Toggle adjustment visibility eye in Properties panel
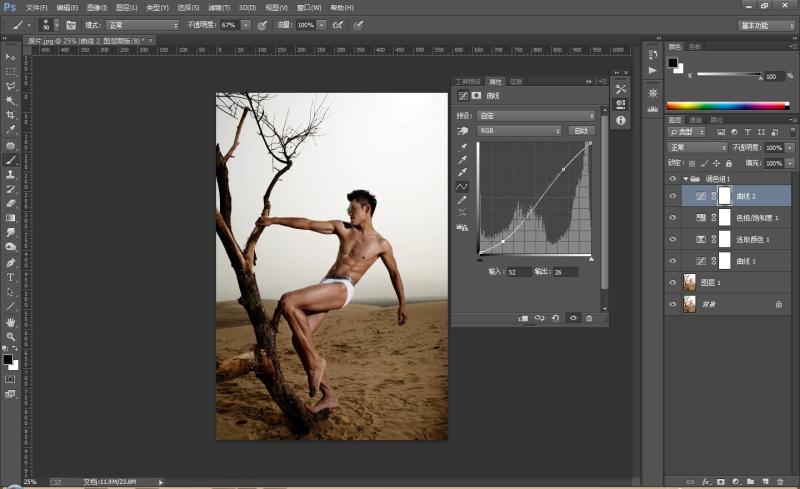 pyautogui.click(x=573, y=318)
